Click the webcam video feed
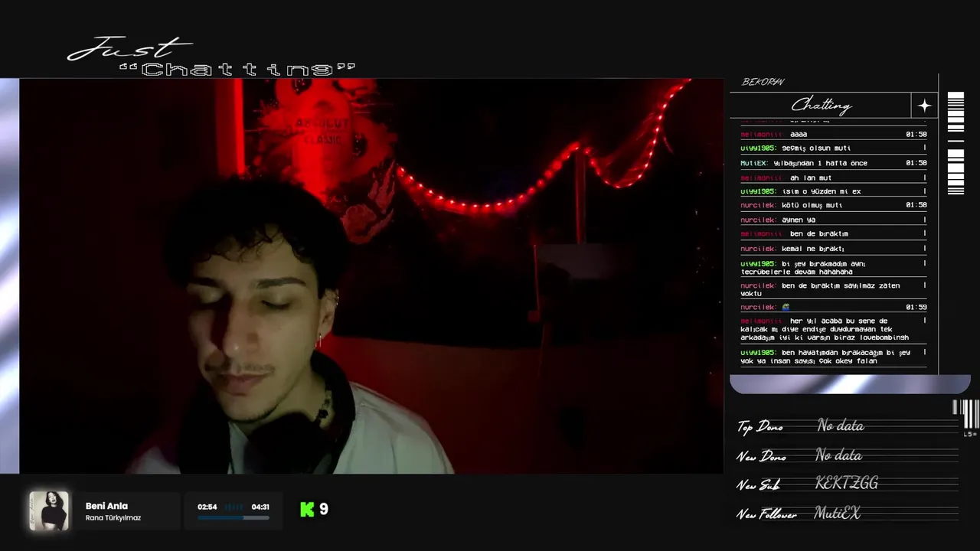Viewport: 980px width, 551px height. (371, 276)
